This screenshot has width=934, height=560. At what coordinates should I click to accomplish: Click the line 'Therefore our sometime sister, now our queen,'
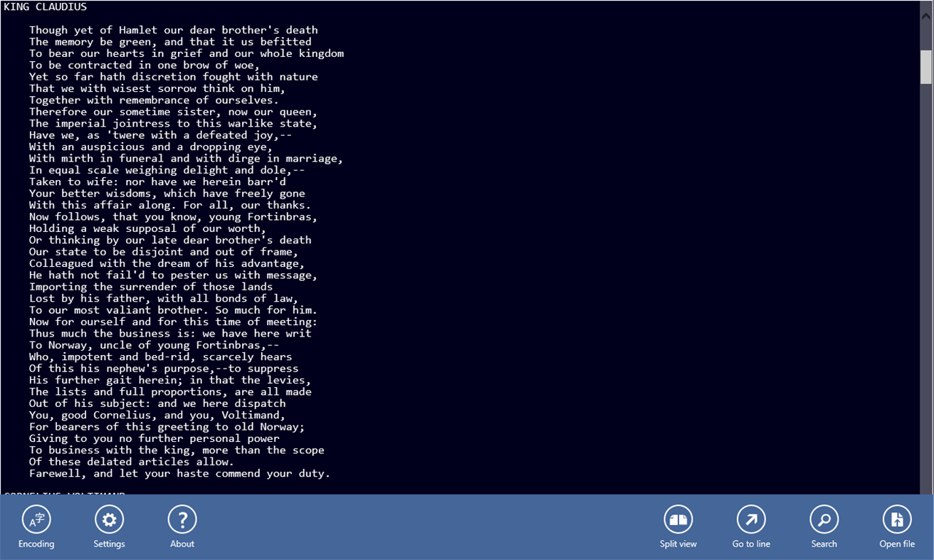174,112
